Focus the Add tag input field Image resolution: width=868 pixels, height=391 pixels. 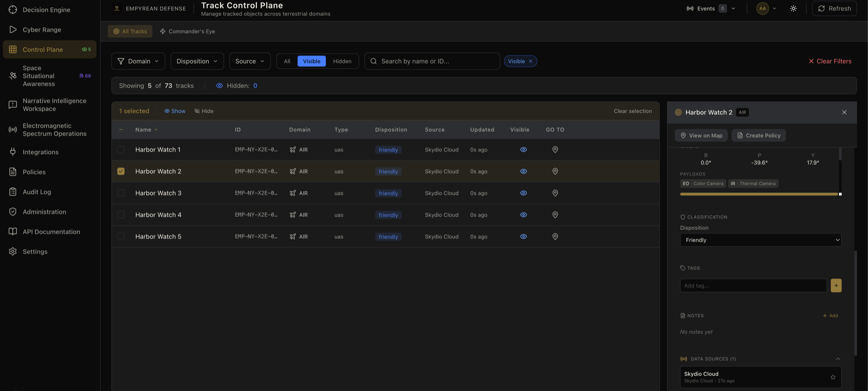[x=753, y=285]
